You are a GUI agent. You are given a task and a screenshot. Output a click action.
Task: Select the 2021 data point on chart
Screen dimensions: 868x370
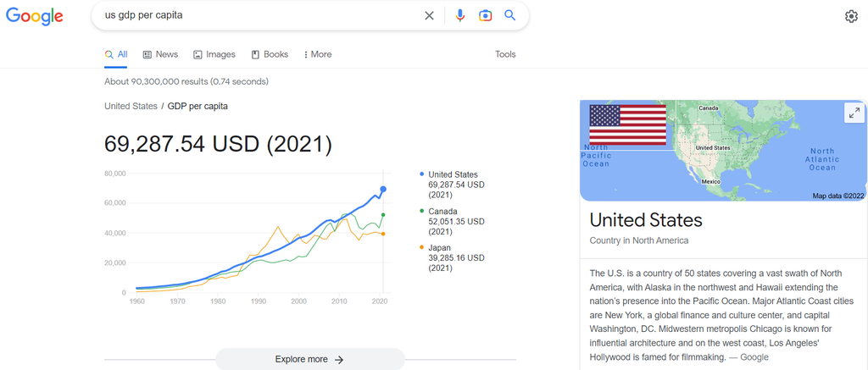pyautogui.click(x=383, y=190)
